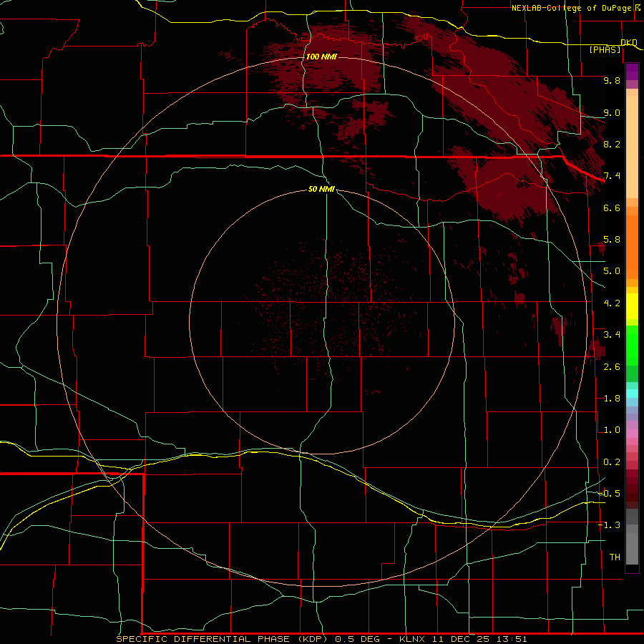Click the 11 DEC 25 date text
Viewport: 644px width, 644px height.
462,639
